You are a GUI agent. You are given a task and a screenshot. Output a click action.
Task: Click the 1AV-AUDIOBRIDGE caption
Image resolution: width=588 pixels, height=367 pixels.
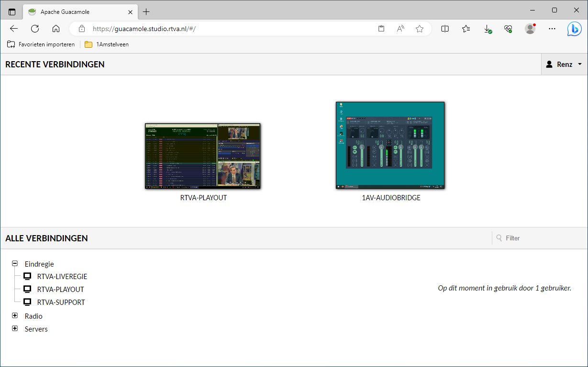[391, 197]
